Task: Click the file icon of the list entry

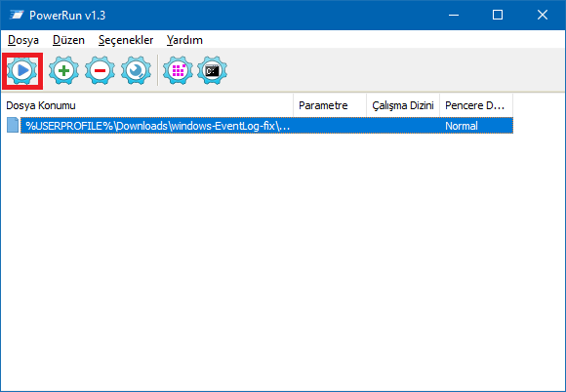Action: point(13,126)
